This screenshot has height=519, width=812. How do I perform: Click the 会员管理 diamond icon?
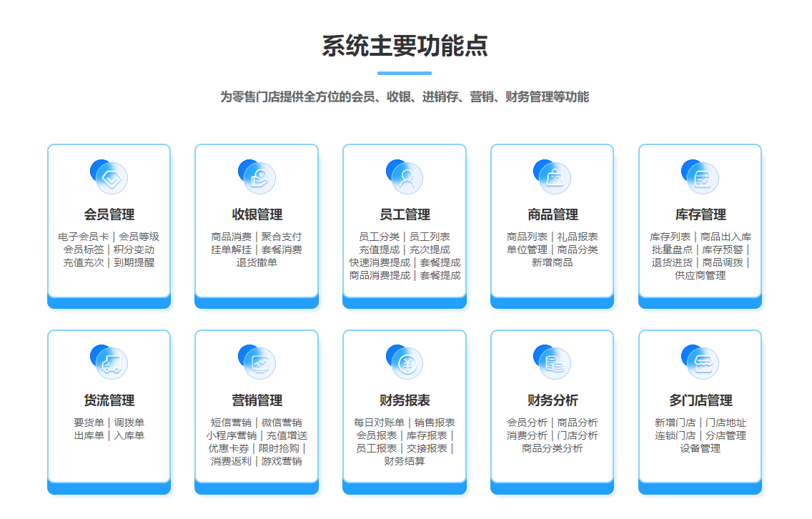pyautogui.click(x=109, y=177)
